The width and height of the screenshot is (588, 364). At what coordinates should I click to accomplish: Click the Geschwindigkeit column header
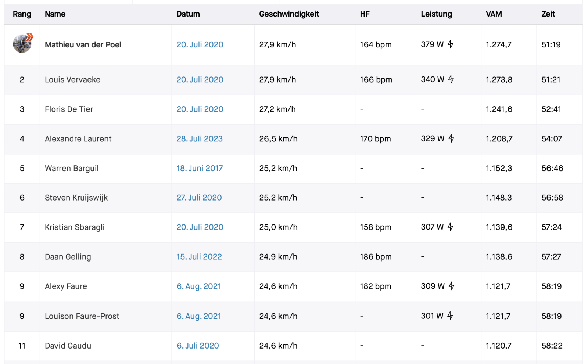[289, 14]
